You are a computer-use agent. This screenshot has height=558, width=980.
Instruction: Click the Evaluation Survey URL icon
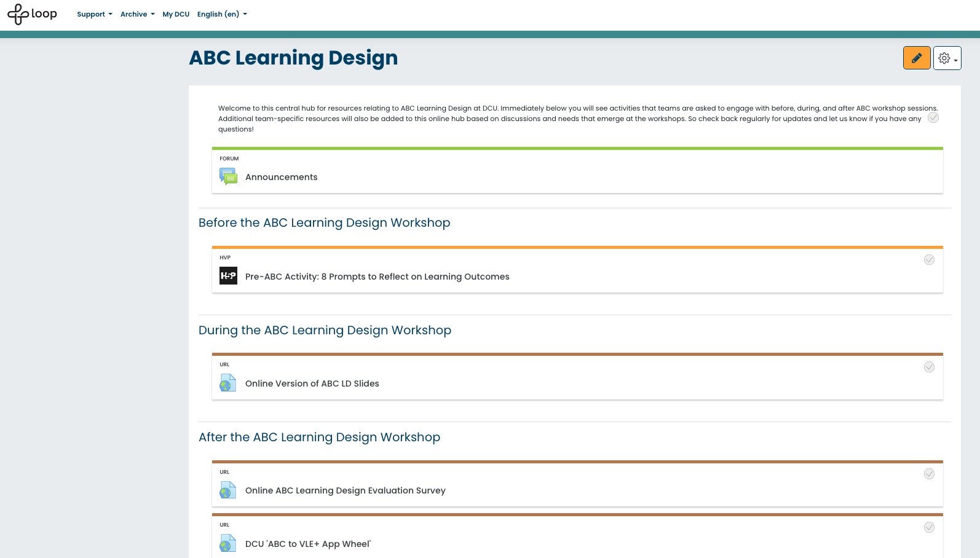(228, 490)
